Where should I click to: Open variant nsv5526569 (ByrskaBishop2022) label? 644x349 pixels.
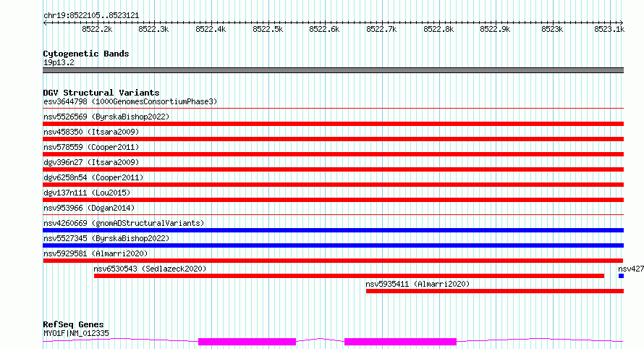(106, 117)
